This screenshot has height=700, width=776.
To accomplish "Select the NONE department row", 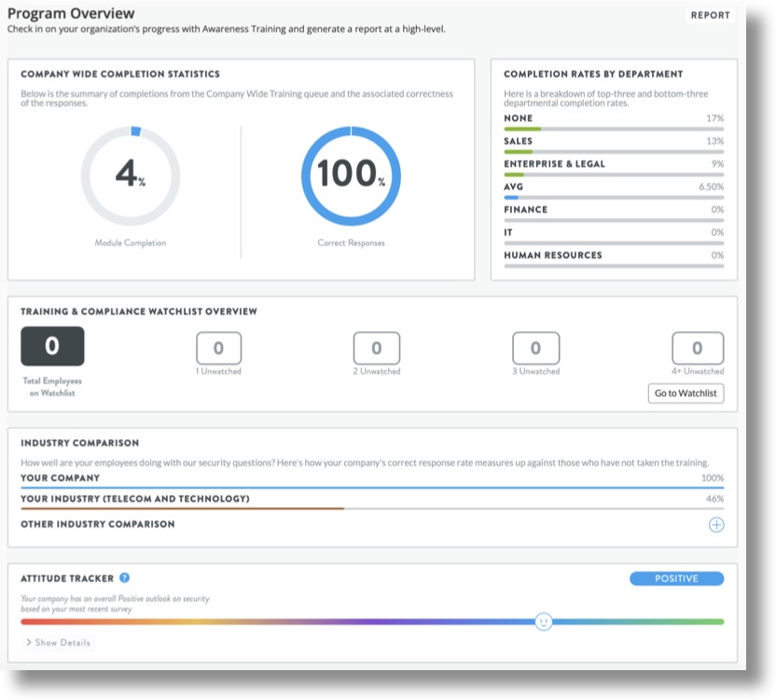I will 616,122.
